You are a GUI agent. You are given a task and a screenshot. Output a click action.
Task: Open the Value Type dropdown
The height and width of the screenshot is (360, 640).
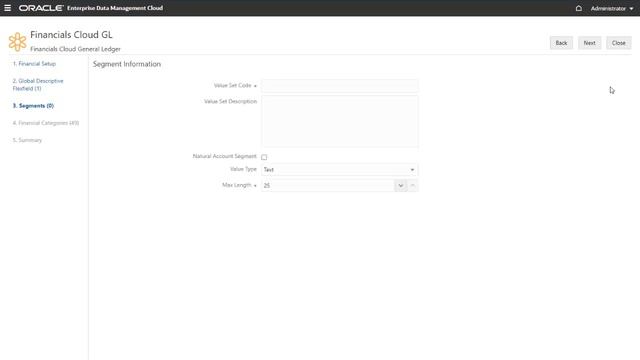point(340,169)
